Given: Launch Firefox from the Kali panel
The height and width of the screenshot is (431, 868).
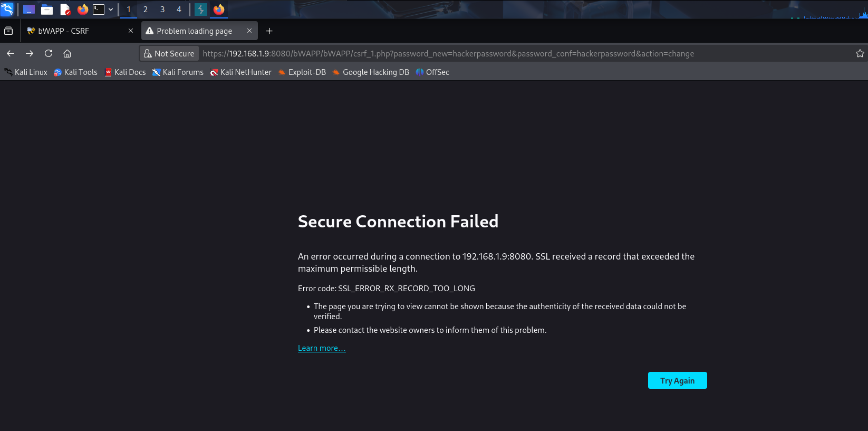Looking at the screenshot, I should coord(82,9).
